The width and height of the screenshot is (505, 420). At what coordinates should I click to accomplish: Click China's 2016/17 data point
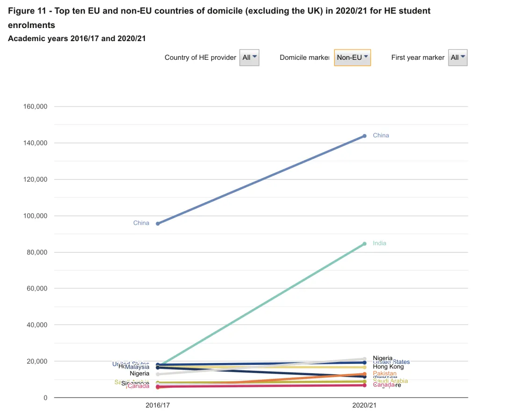point(158,224)
